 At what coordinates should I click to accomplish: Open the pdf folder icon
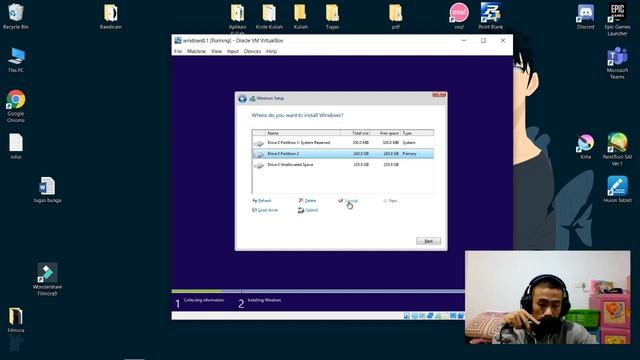[x=395, y=16]
